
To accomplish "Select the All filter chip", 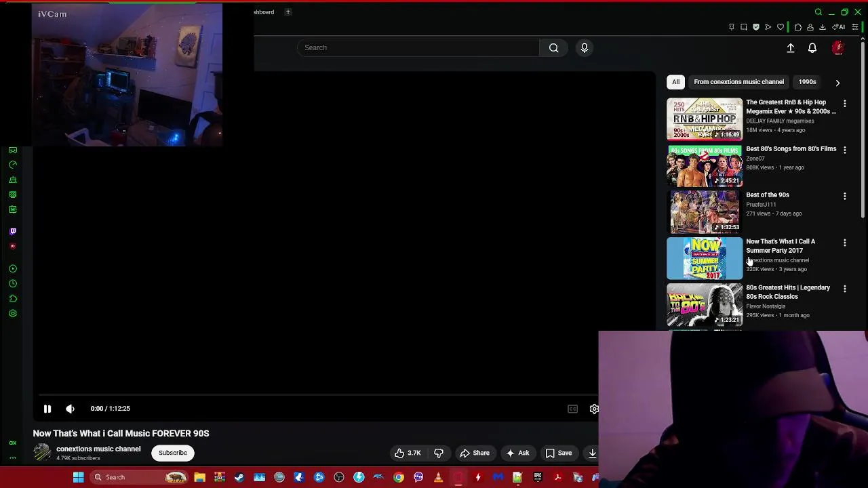I will 675,82.
